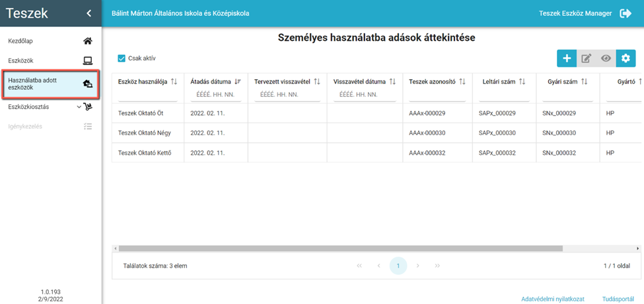This screenshot has width=644, height=304.
Task: Open the Eszközkiosztás menu item
Action: [50, 107]
